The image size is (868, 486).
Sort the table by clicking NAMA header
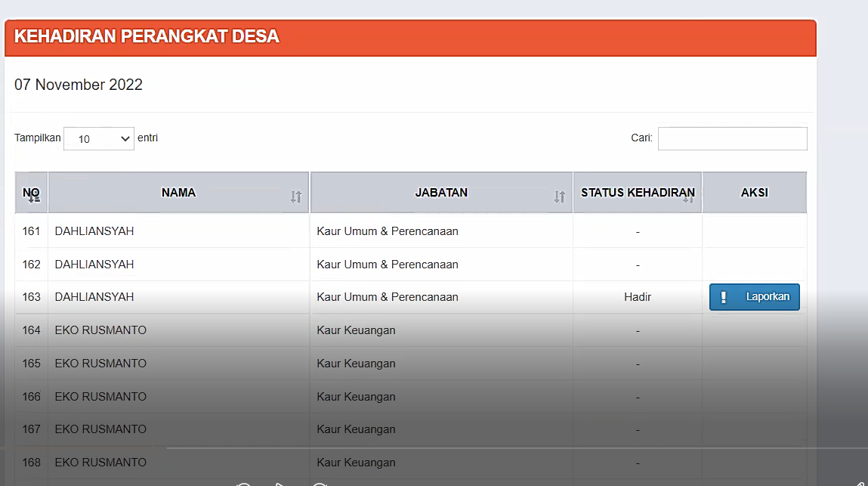(x=178, y=192)
